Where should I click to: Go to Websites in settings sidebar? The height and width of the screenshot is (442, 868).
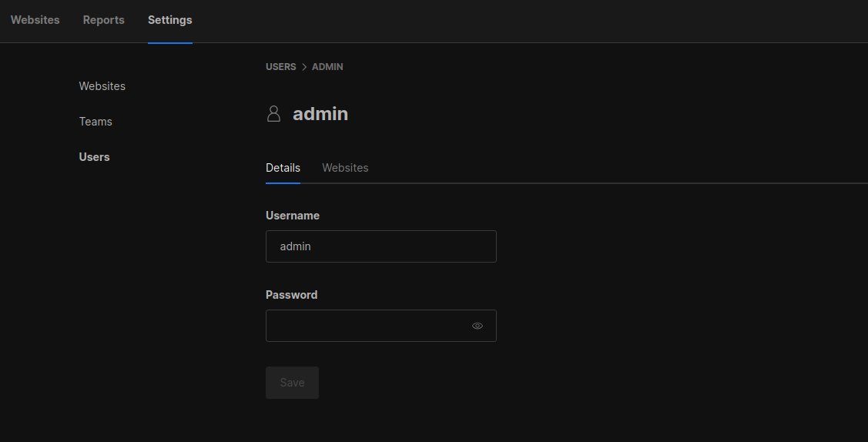click(x=102, y=86)
